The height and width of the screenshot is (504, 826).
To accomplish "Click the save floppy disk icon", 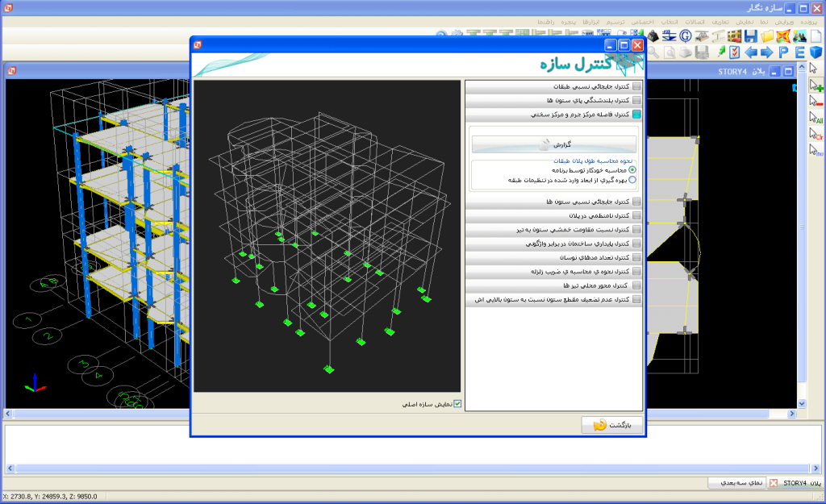I will coord(750,36).
